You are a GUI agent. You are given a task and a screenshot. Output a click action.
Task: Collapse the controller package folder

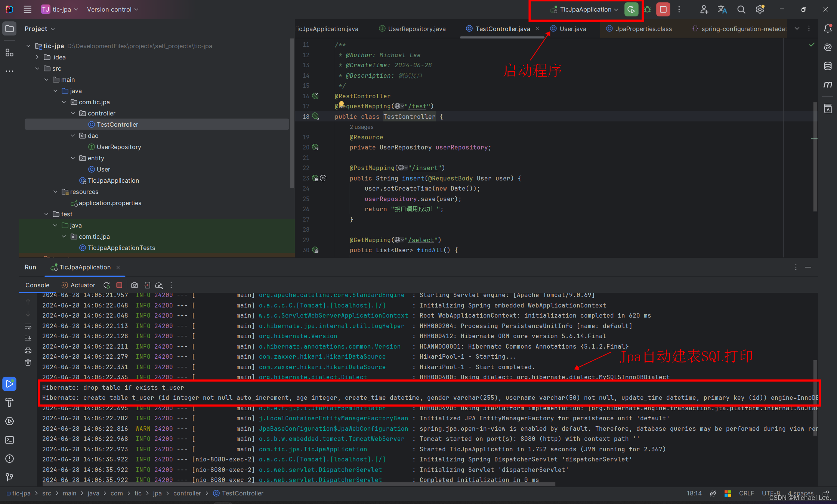coord(73,113)
